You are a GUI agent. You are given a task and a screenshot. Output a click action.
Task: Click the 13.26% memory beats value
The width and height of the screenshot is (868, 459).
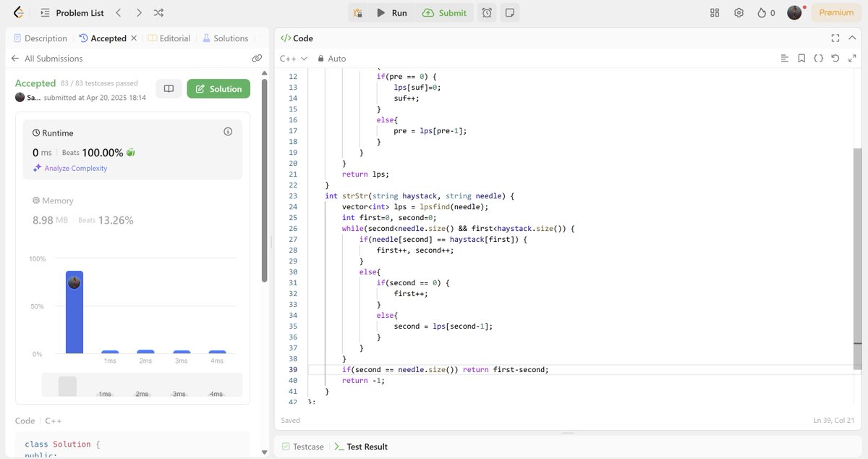pos(116,220)
